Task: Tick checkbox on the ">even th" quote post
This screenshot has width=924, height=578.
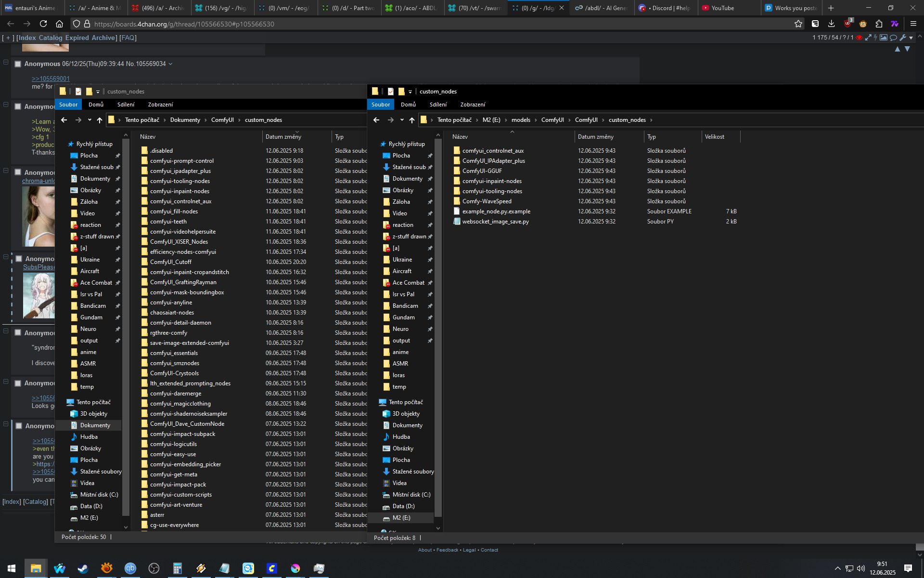Action: (19, 426)
